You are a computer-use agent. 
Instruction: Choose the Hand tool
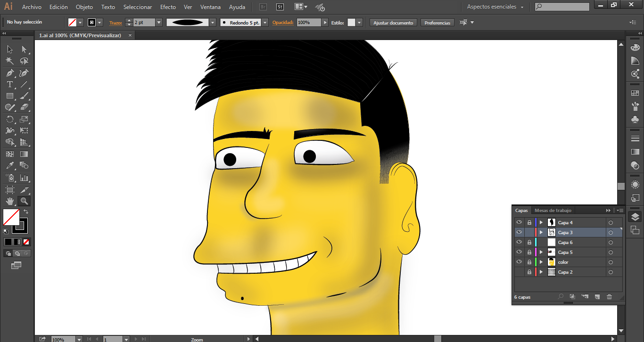tap(9, 201)
